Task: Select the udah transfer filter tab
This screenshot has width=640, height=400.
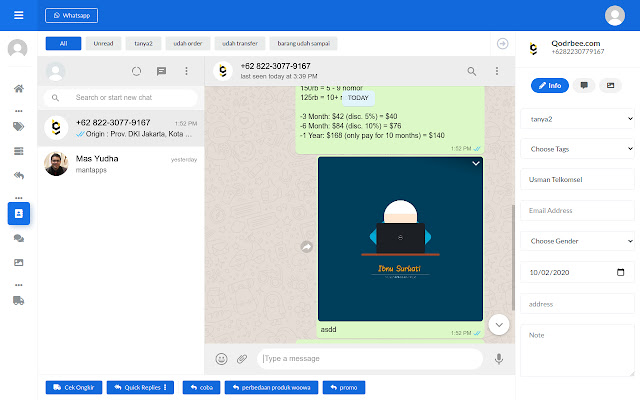Action: click(240, 43)
